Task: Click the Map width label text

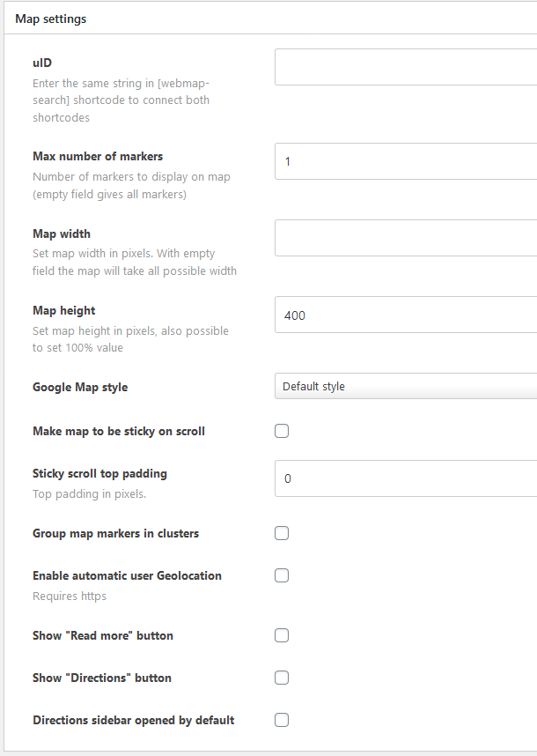Action: (62, 233)
